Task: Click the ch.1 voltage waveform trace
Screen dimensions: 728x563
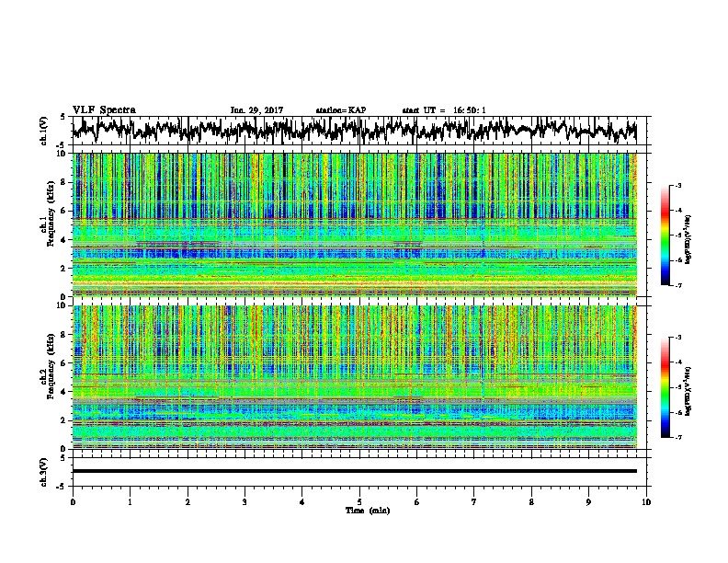Action: 354,130
